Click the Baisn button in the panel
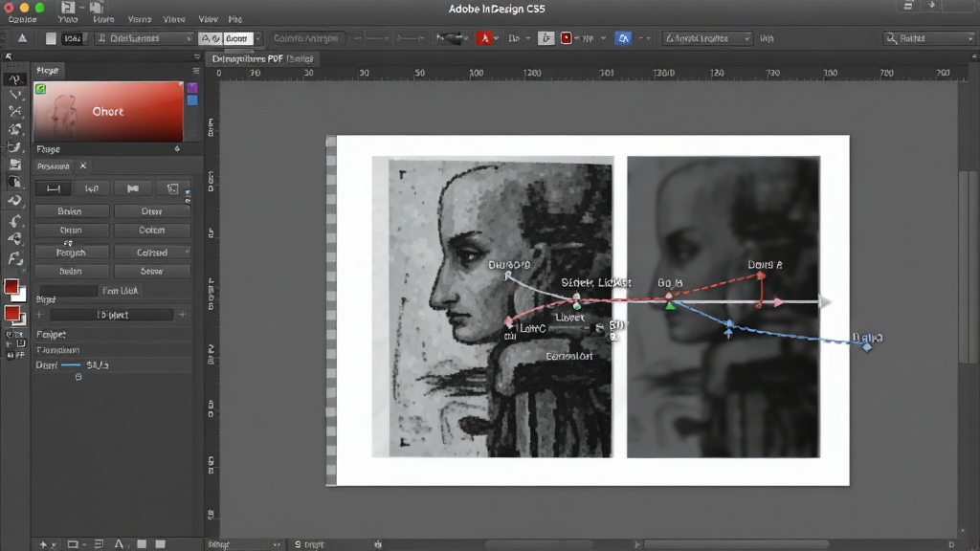The width and height of the screenshot is (980, 551). click(72, 211)
